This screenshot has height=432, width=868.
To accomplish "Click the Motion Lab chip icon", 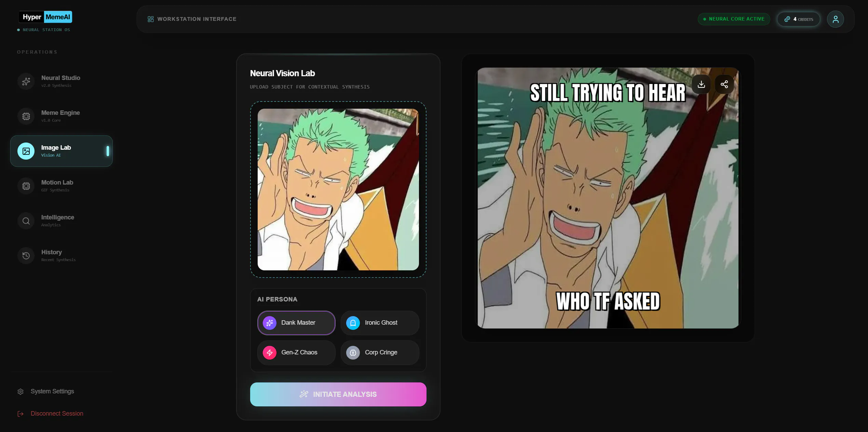I will (26, 186).
